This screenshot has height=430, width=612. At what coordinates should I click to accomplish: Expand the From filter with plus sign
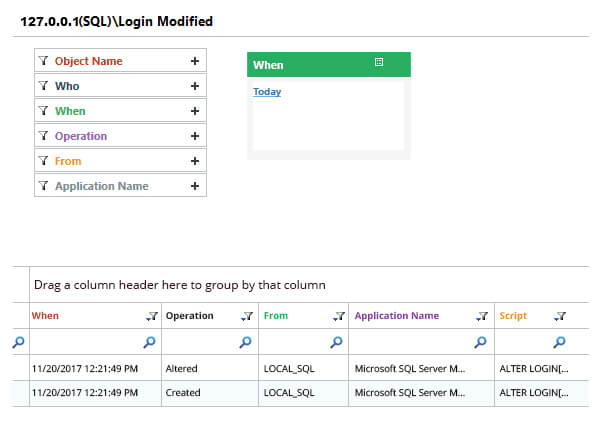coord(195,161)
